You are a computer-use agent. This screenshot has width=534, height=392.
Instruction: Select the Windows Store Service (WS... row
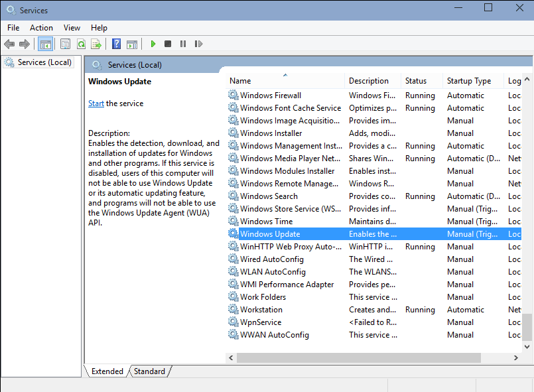pyautogui.click(x=373, y=208)
